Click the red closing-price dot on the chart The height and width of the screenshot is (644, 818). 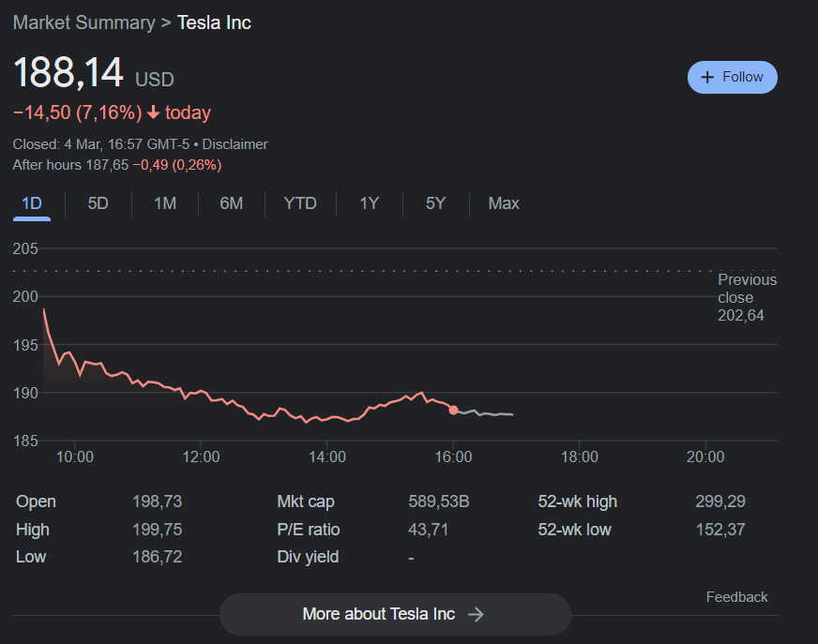pyautogui.click(x=453, y=410)
